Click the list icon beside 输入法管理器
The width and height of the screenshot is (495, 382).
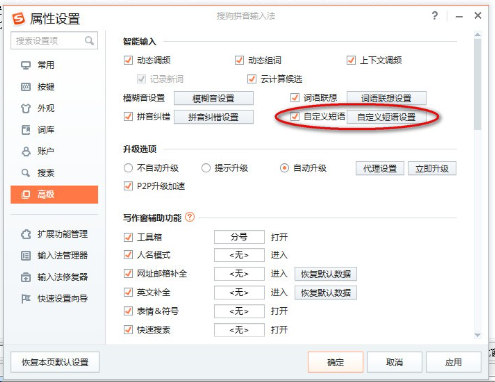(x=26, y=256)
